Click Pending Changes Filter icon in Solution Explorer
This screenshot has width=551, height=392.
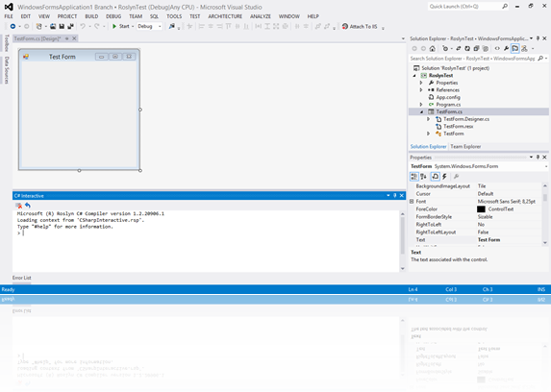point(445,48)
